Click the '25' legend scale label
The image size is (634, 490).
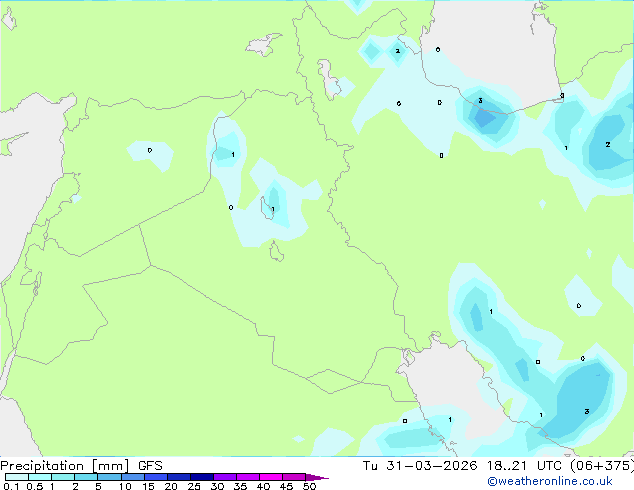194,486
